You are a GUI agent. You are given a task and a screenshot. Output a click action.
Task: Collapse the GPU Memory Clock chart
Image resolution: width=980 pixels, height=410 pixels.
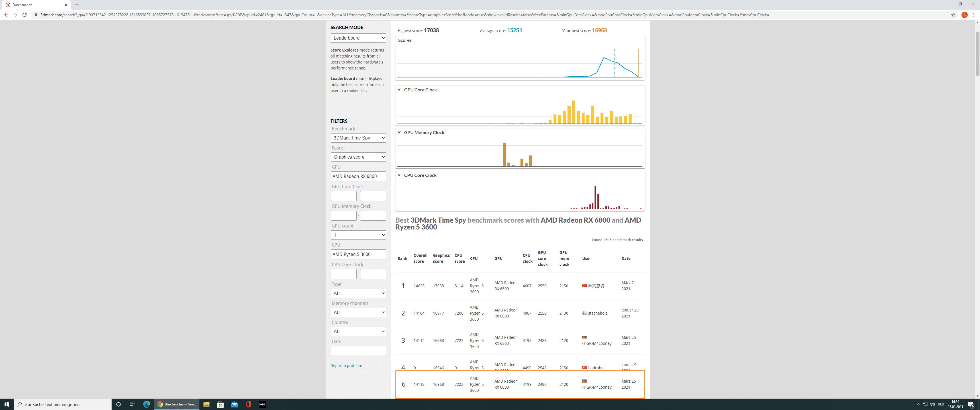coord(399,132)
